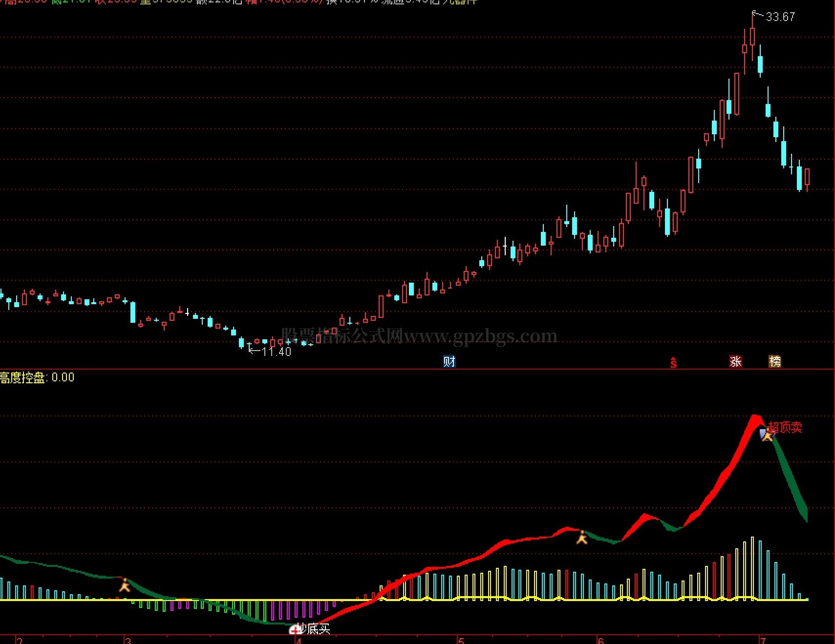Jump to month 5 on time axis
This screenshot has width=835, height=644.
coord(461,640)
